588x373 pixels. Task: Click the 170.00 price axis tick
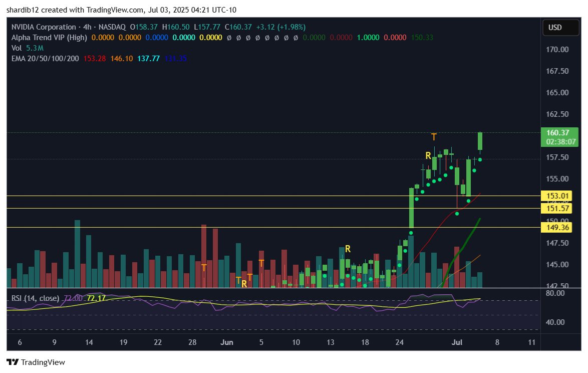click(x=557, y=50)
